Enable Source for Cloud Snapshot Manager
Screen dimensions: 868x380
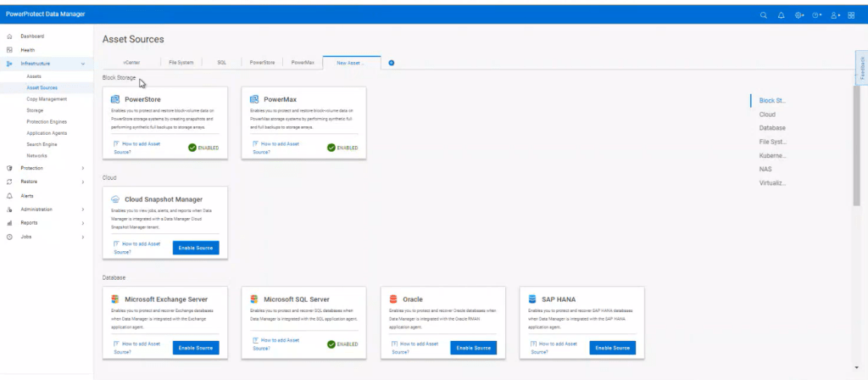(x=196, y=248)
